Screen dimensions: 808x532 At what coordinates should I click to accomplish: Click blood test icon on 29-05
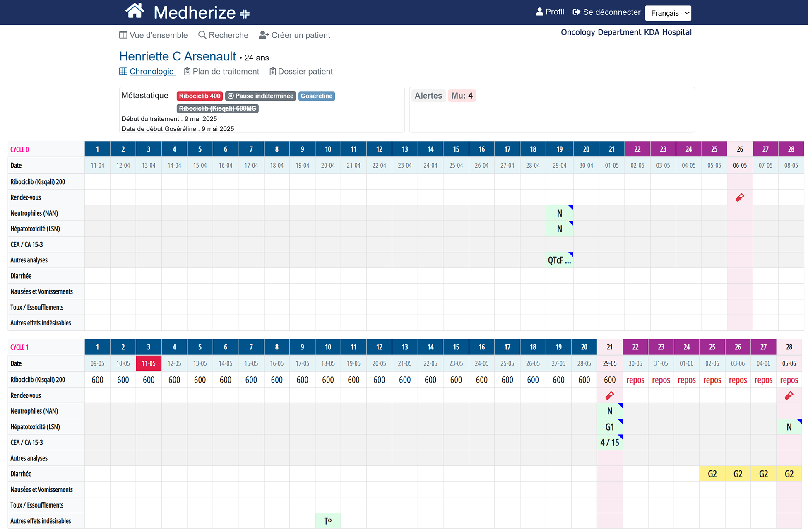click(x=609, y=395)
